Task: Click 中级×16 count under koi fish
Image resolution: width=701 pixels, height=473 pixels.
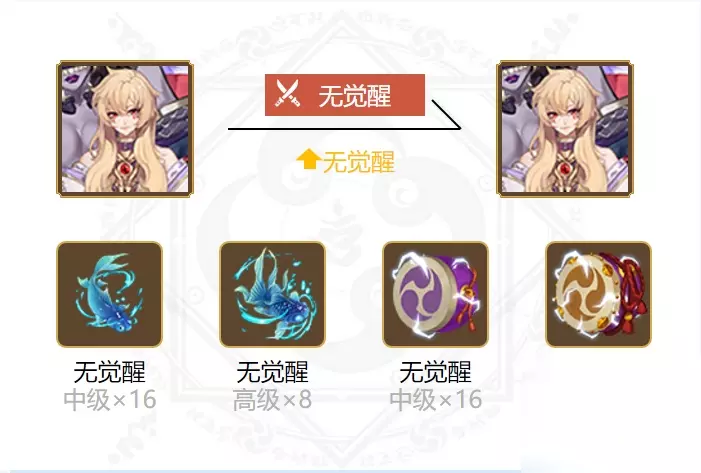Action: click(x=110, y=400)
